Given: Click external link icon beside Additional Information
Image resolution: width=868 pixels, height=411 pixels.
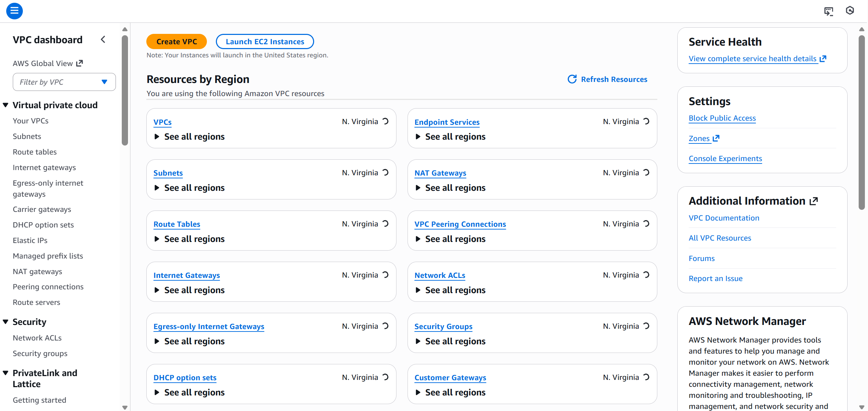Looking at the screenshot, I should pos(814,201).
